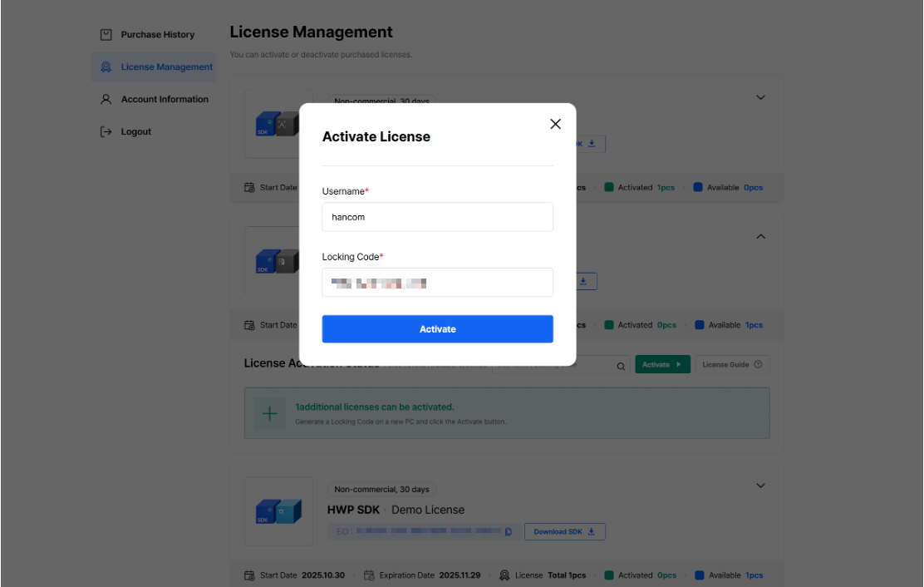924x587 pixels.
Task: Collapse the expanded license card chevron
Action: (760, 236)
